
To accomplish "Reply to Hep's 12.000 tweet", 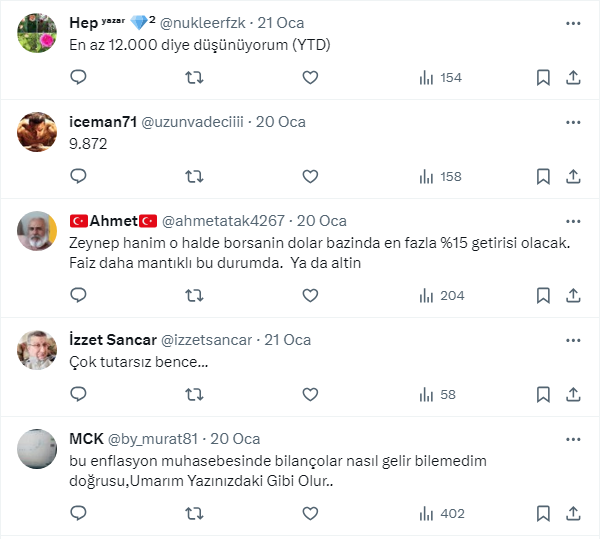I will pyautogui.click(x=79, y=77).
